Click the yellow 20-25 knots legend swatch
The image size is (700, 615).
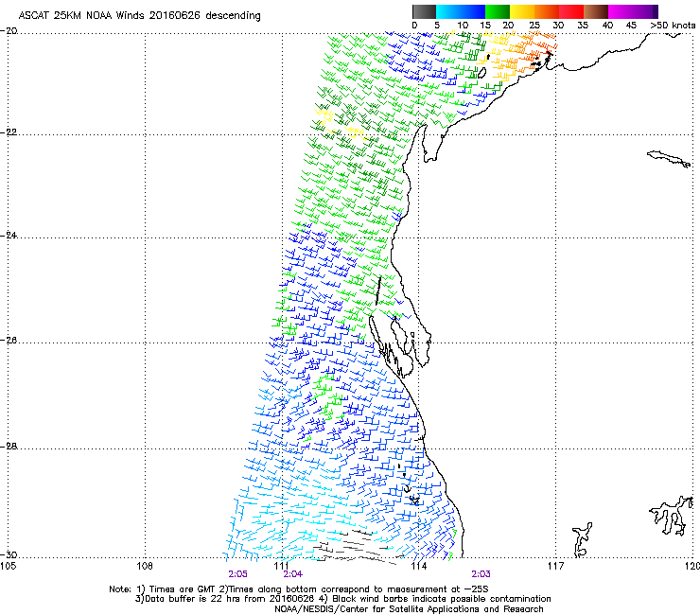522,11
